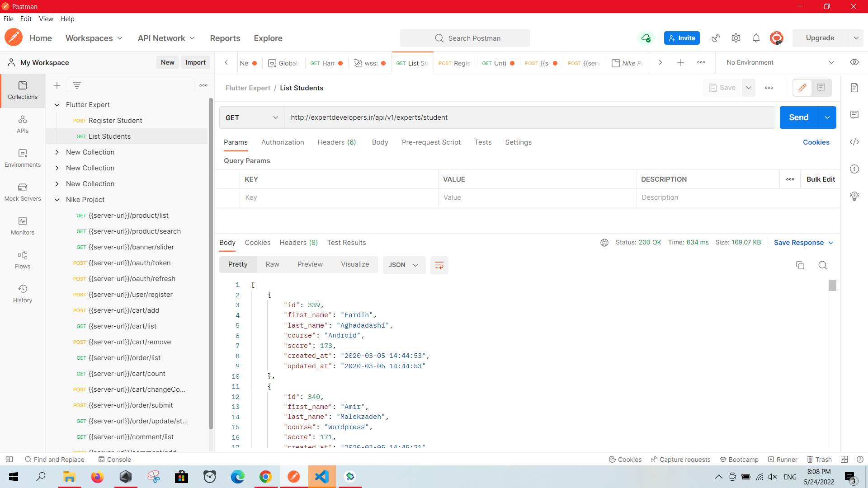868x488 pixels.
Task: Open the Upgrade dropdown arrow
Action: (856, 38)
